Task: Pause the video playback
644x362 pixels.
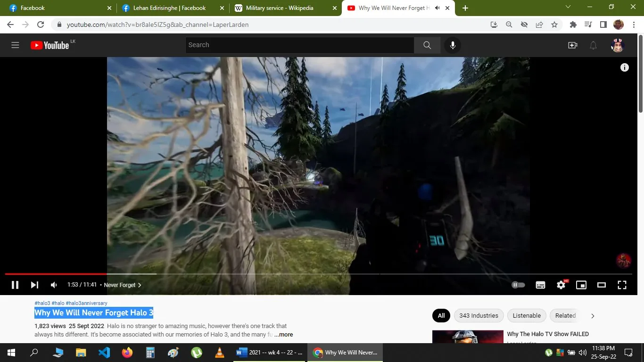Action: tap(15, 285)
